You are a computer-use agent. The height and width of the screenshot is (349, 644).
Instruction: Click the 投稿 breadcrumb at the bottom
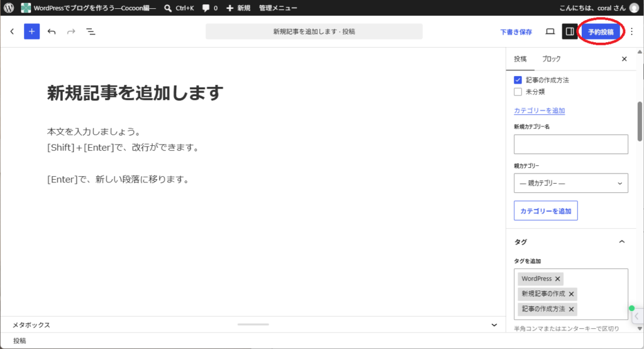coord(19,341)
